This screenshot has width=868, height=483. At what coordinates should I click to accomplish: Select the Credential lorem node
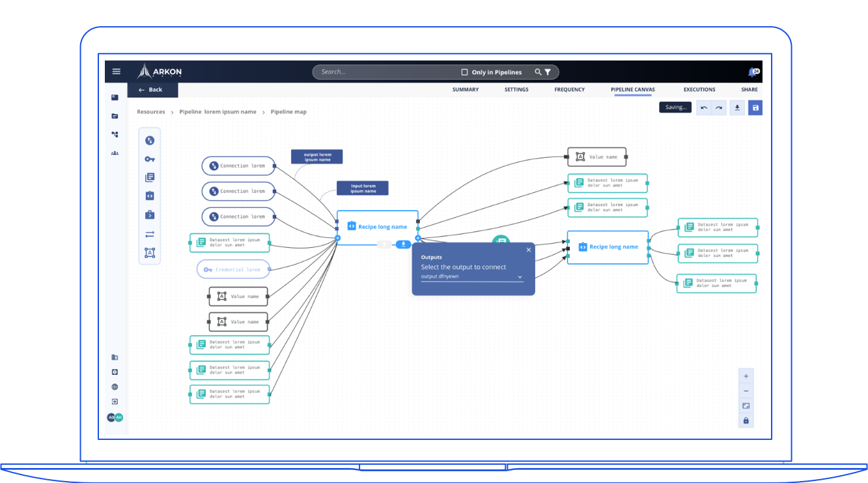point(233,269)
